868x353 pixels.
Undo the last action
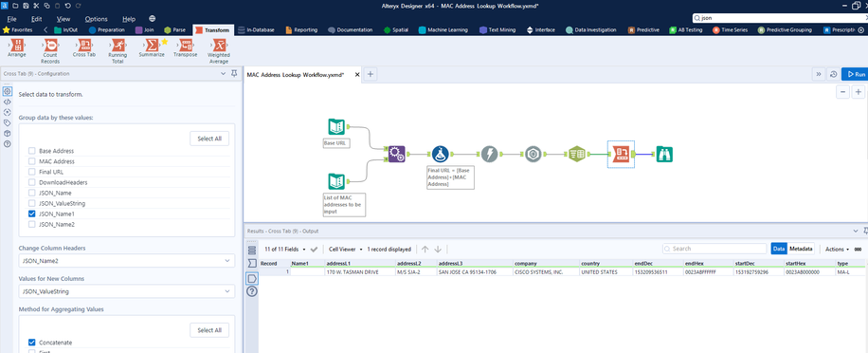(x=67, y=5)
